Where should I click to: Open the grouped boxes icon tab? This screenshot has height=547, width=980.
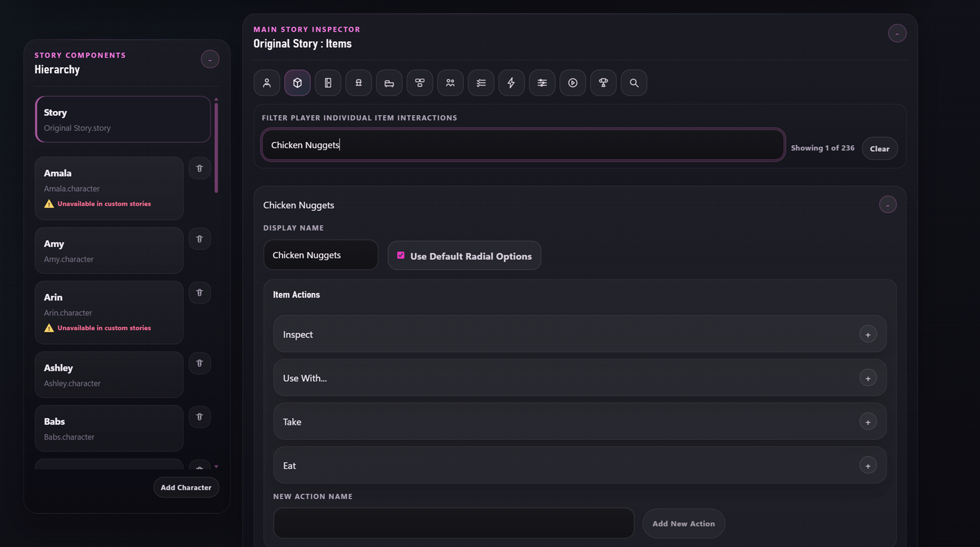point(420,83)
